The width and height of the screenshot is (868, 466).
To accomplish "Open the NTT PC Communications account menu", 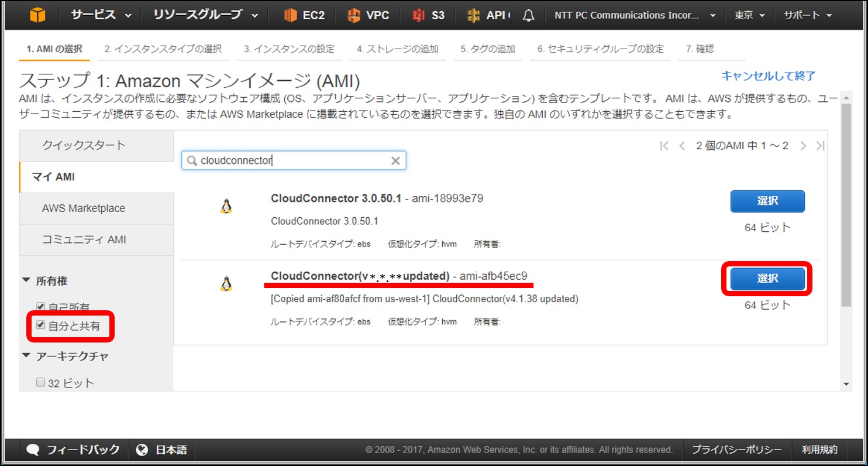I will (x=635, y=15).
